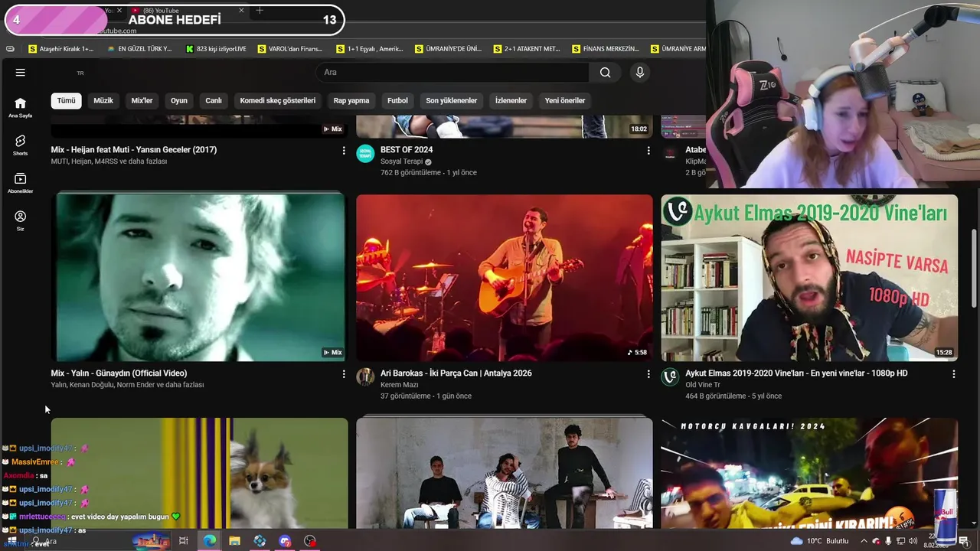Open the 823 kişi izliyorLIVE bookmark

click(216, 49)
